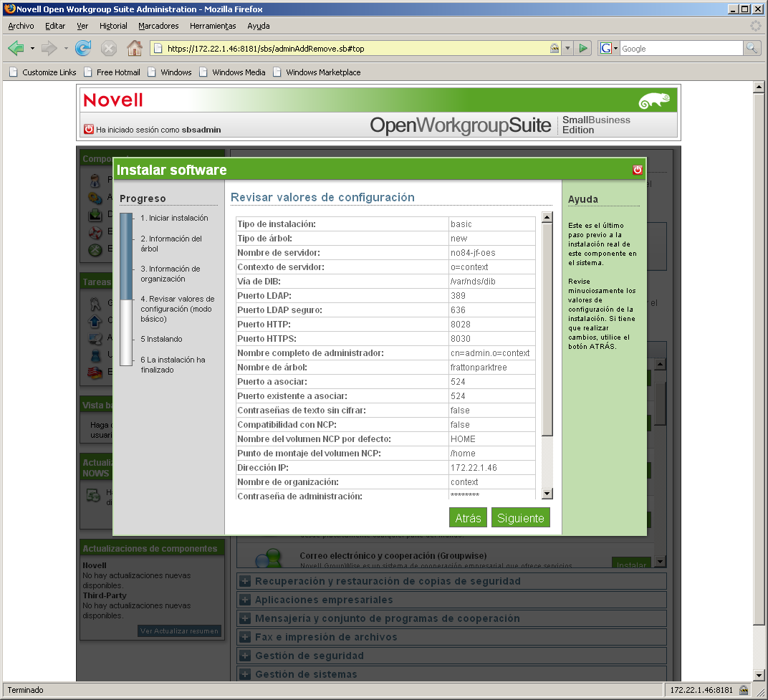Click the Novell logo
Viewport: 768px width, 700px height.
[113, 100]
